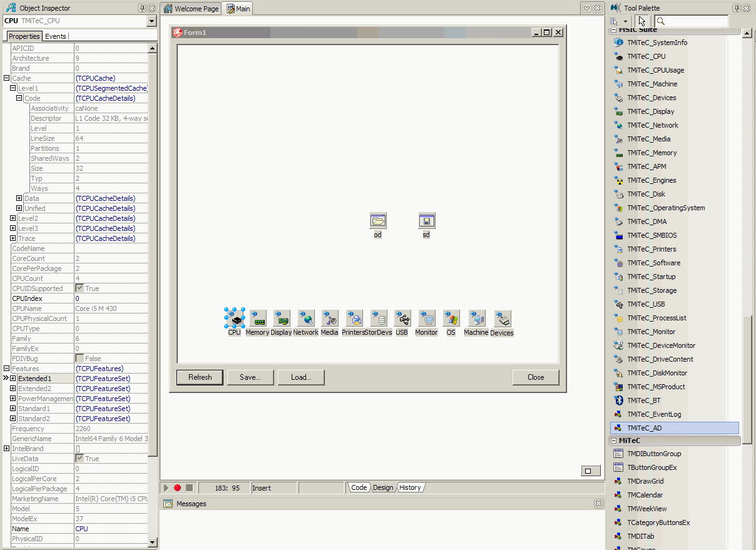Pick TMiTeC_BT from the Tool Palette
The width and height of the screenshot is (756, 550).
coord(643,400)
